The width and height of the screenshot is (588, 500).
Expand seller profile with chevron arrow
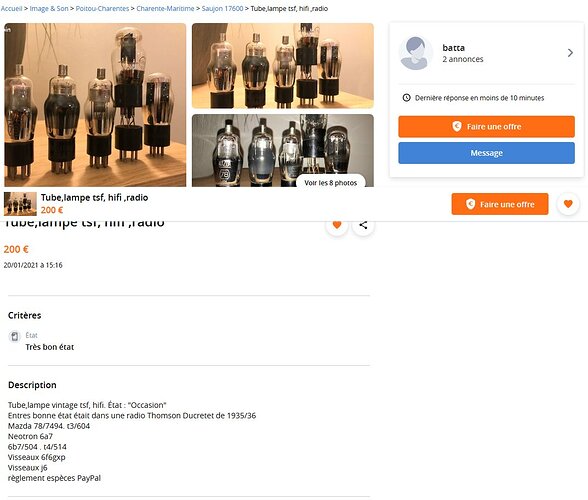click(x=570, y=53)
